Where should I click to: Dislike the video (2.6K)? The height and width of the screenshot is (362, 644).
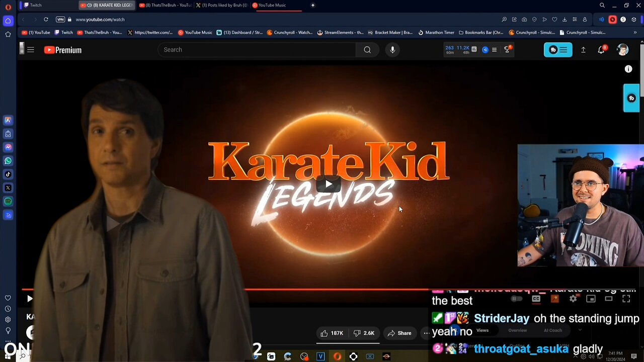(364, 333)
